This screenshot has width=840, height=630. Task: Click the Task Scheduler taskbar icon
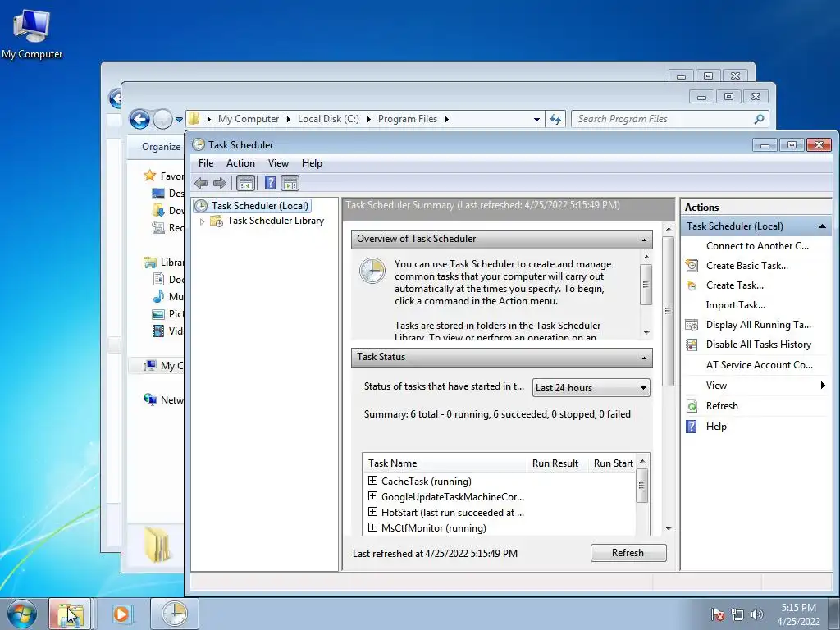174,614
